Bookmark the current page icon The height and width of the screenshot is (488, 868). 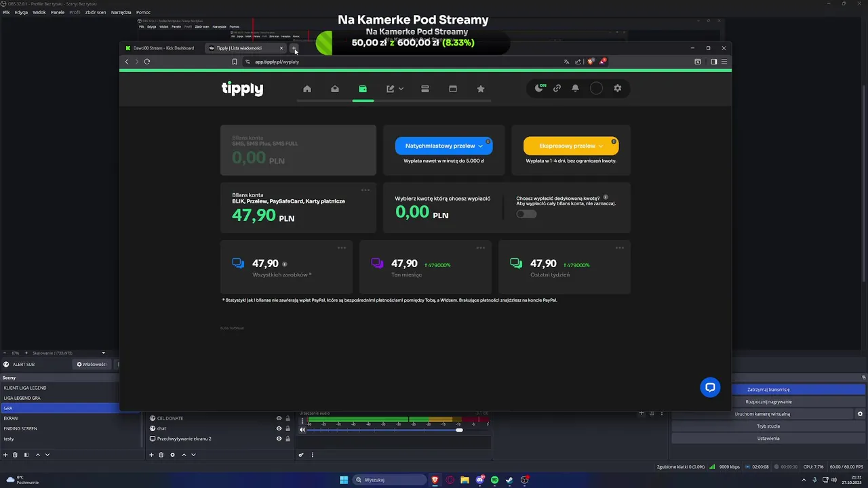(235, 62)
